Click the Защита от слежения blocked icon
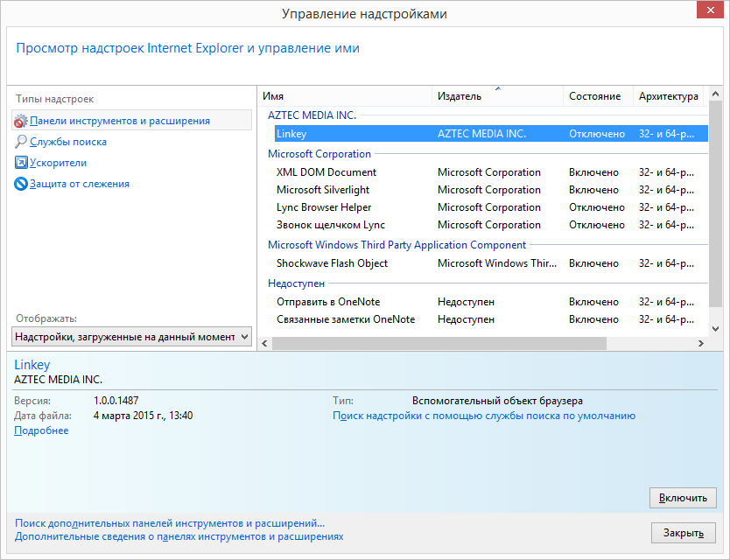Screen dimensions: 730x560 click(21, 184)
